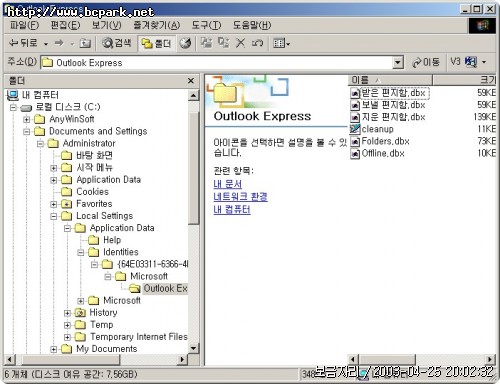The image size is (500, 384).
Task: Click folder tree horizontal scroll right arrow
Action: pyautogui.click(x=182, y=359)
